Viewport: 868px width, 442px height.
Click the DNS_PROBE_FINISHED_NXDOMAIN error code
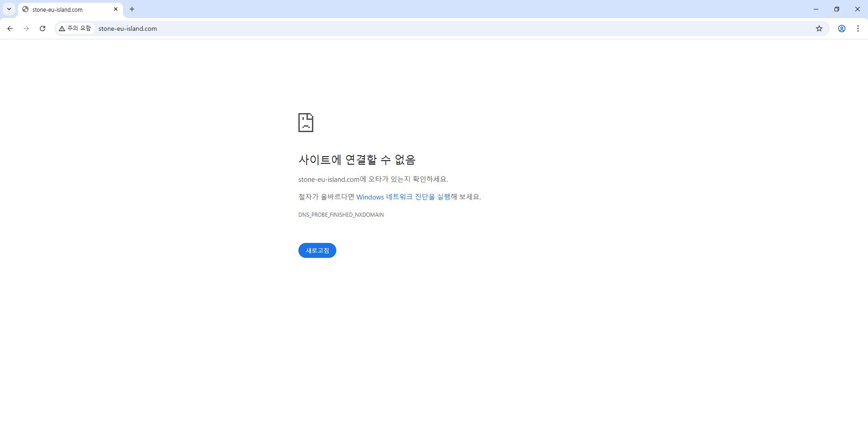(341, 215)
